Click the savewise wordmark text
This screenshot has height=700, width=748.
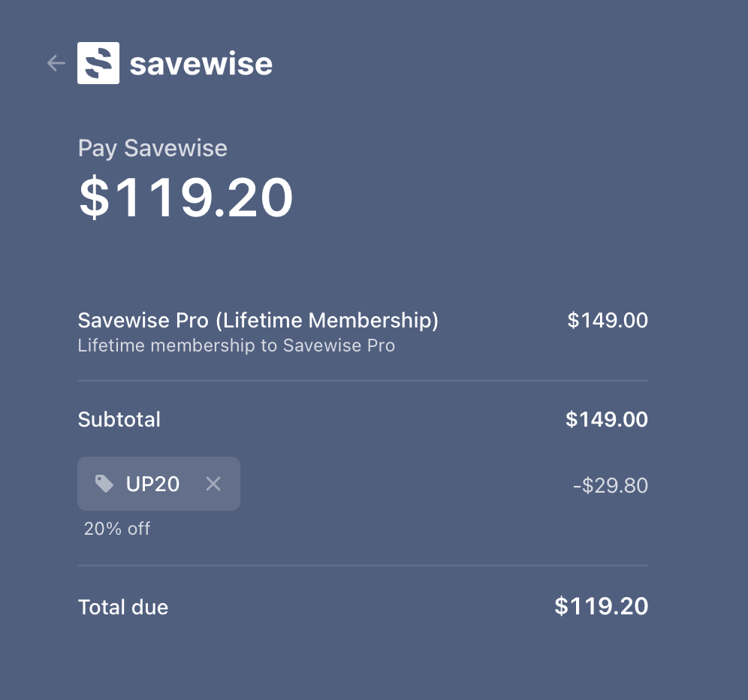[201, 64]
